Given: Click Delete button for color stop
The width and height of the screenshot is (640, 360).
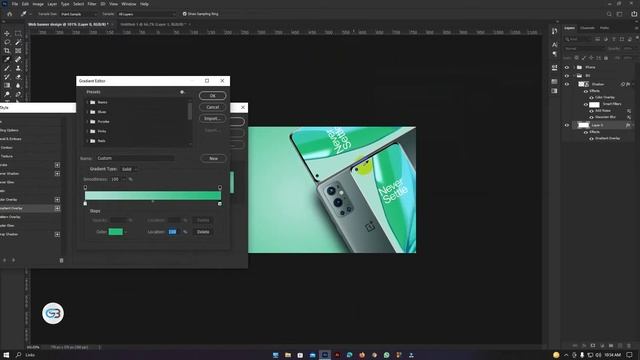Looking at the screenshot, I should (x=203, y=232).
